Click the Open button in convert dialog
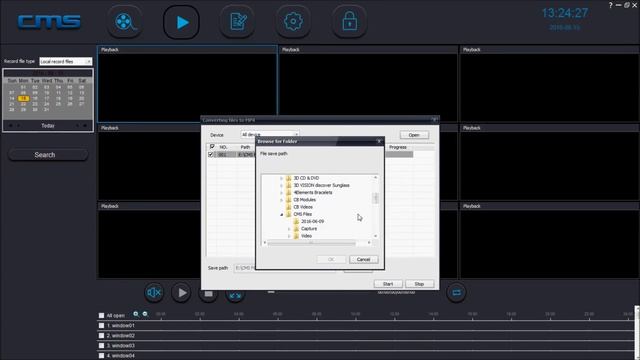Screen dimensions: 640x360 coord(414,135)
